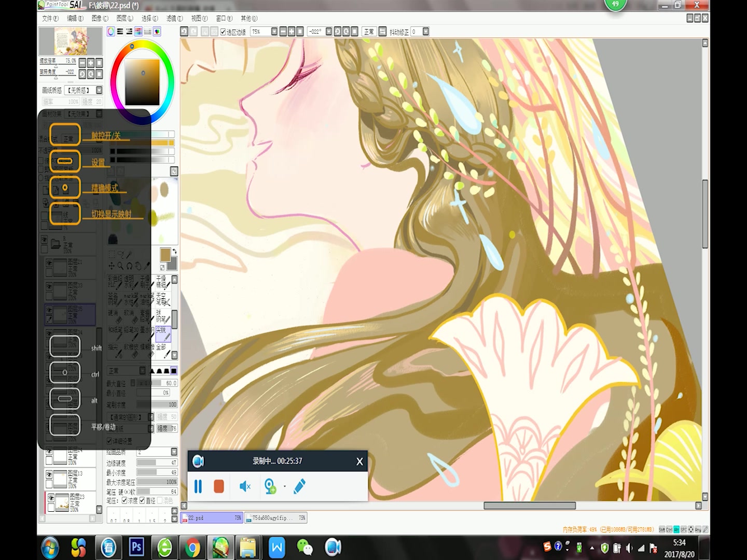Screen dimensions: 747x560
Task: Open the rotation angle -022° dropdown
Action: [328, 32]
